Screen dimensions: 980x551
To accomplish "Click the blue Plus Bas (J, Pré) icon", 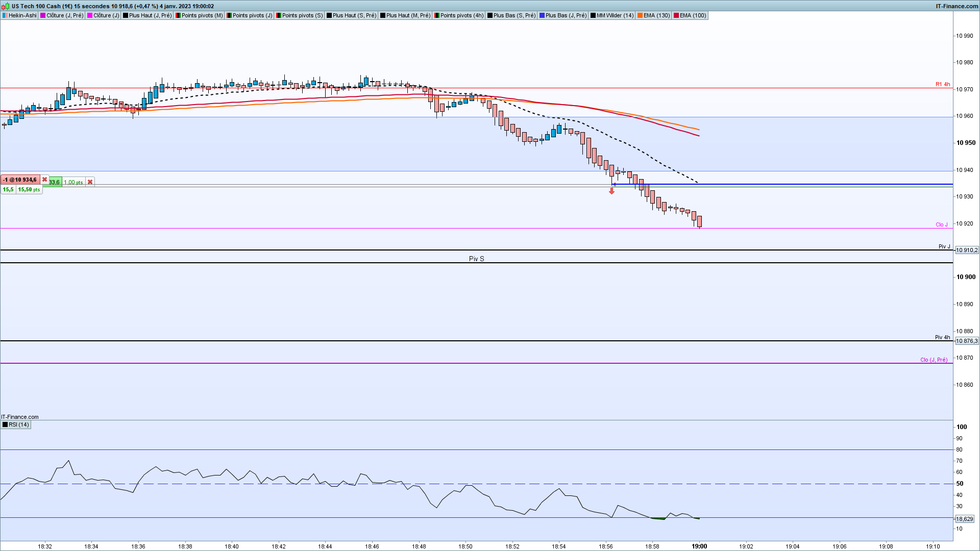I will coord(542,15).
